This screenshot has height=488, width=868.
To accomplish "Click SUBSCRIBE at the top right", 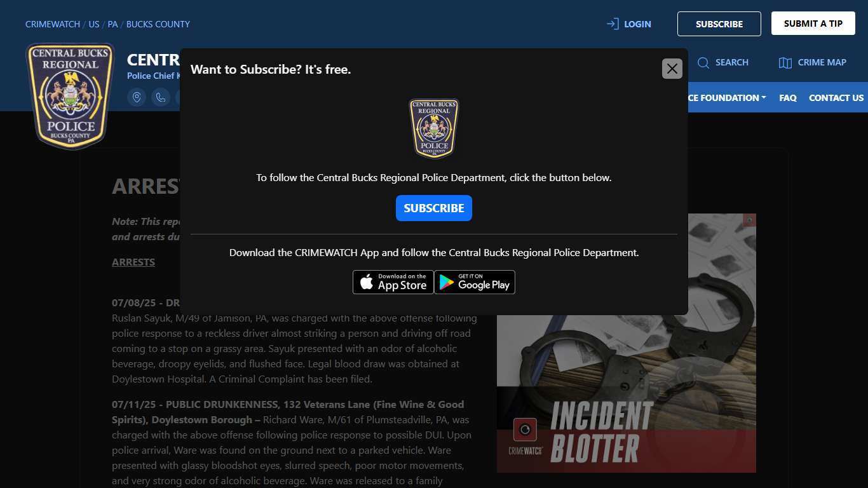I will 719,24.
